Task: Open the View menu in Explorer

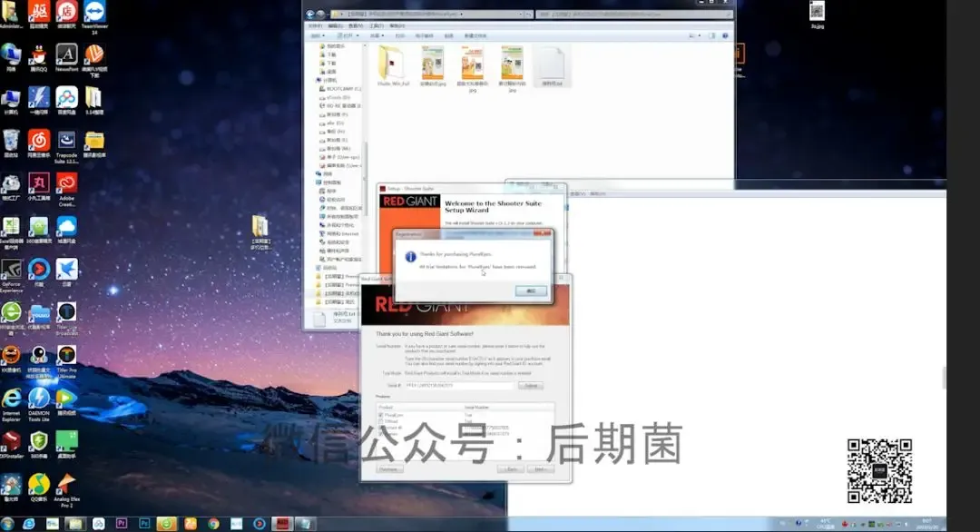Action: tap(356, 25)
